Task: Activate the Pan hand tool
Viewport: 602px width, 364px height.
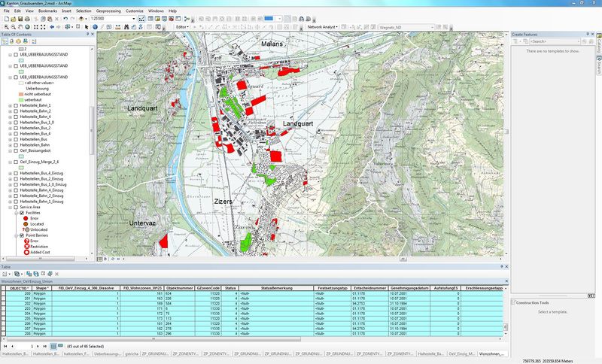Action: point(21,26)
